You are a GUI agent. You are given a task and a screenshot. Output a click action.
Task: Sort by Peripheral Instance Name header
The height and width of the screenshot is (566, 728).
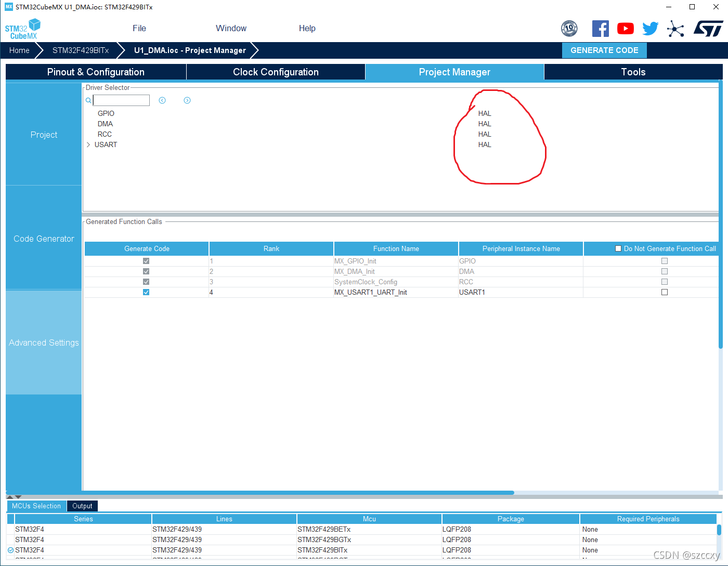click(521, 248)
